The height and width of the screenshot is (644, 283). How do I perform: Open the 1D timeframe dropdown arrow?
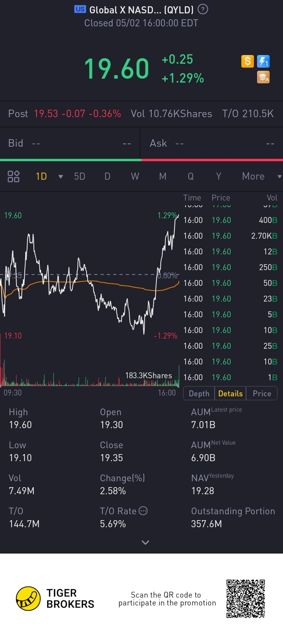(x=61, y=177)
